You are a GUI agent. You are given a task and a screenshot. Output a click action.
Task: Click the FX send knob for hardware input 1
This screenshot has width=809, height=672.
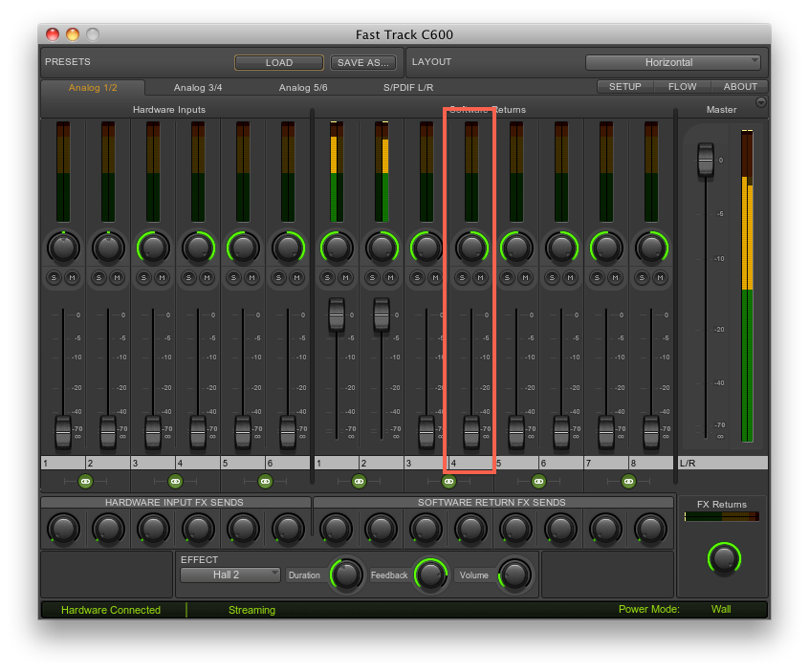click(x=63, y=529)
